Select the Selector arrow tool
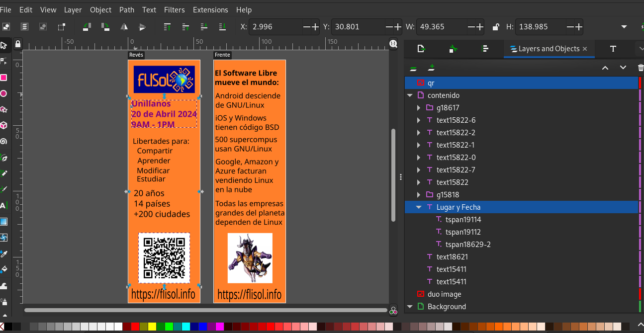The image size is (644, 333). [4, 46]
